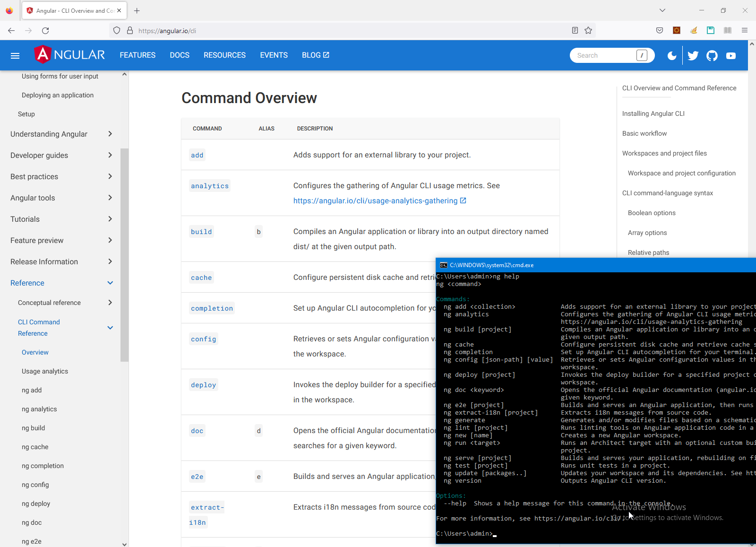The image size is (756, 547).
Task: Jump to CLI command-language syntax section
Action: click(x=668, y=193)
